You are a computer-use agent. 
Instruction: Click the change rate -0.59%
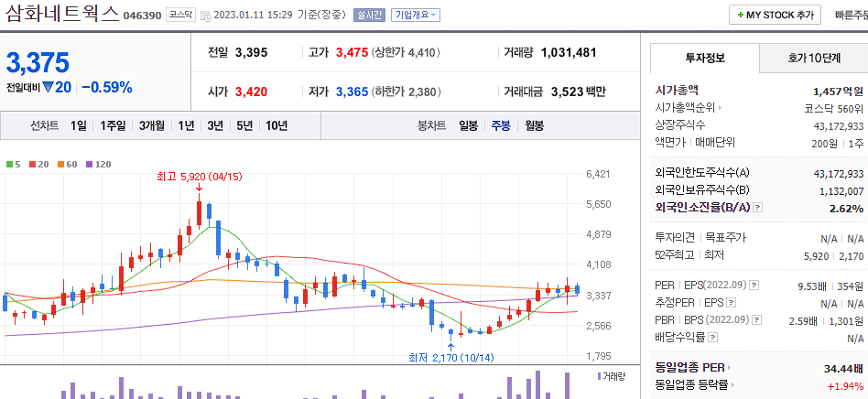[x=107, y=87]
